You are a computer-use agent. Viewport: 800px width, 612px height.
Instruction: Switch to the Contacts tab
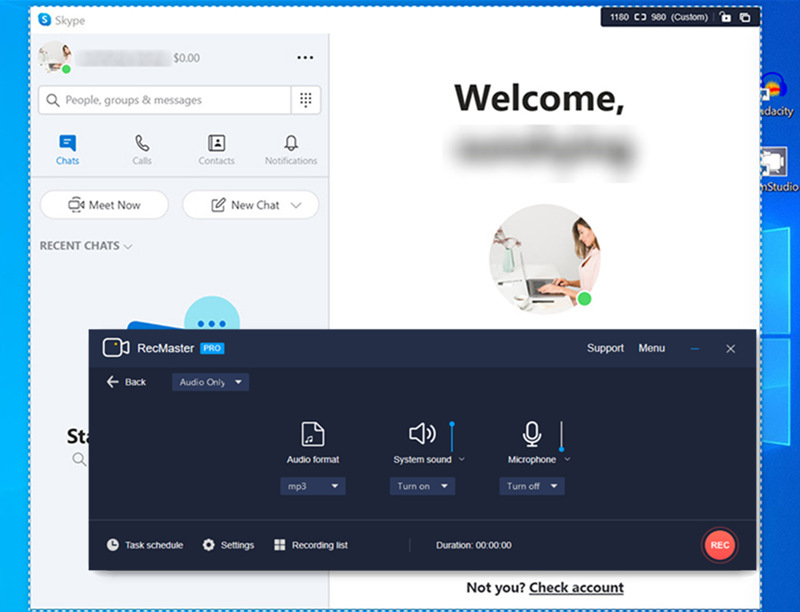pos(216,149)
